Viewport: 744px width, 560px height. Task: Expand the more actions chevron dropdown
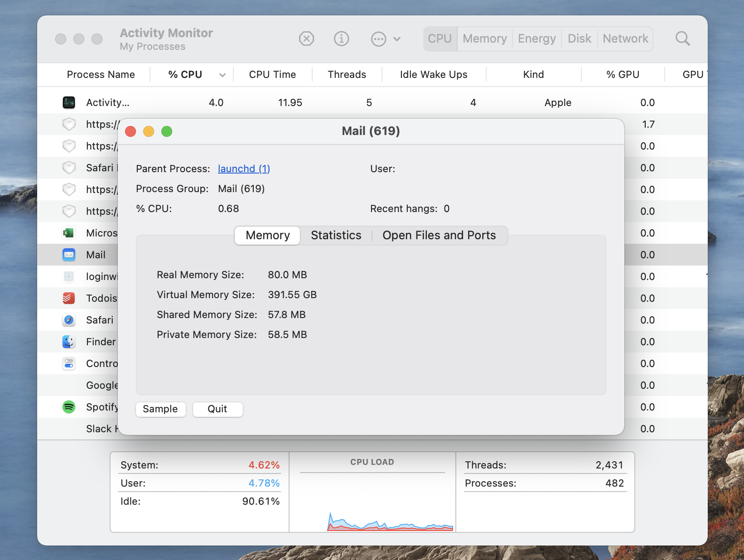tap(397, 39)
